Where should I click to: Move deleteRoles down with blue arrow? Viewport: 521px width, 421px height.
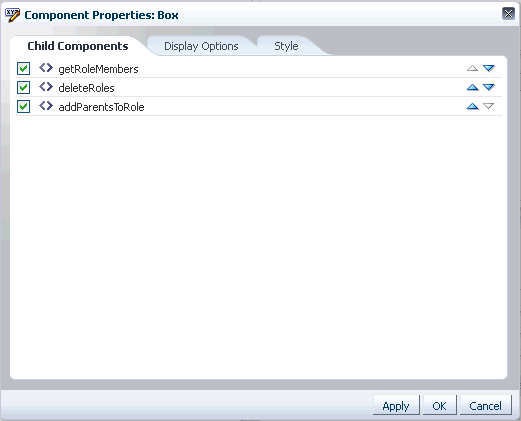point(489,87)
